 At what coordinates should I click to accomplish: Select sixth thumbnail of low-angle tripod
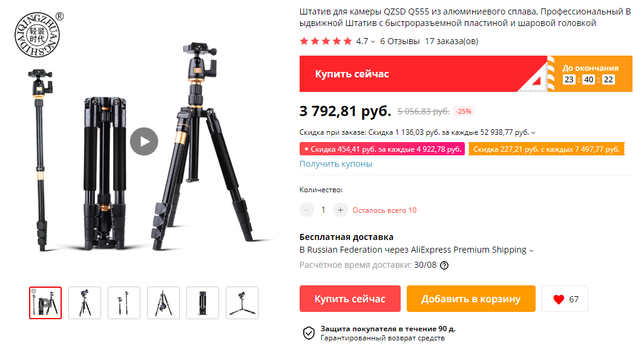point(242,303)
